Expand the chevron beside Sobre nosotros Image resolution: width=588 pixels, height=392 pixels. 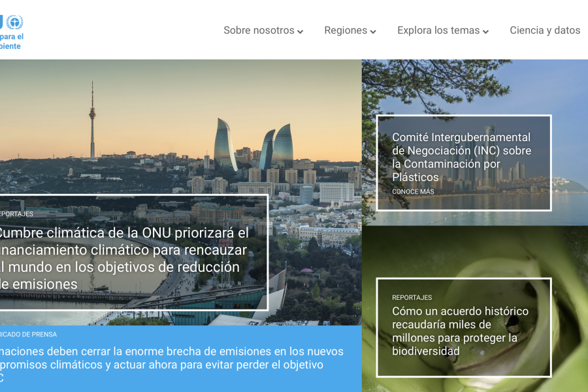(301, 31)
